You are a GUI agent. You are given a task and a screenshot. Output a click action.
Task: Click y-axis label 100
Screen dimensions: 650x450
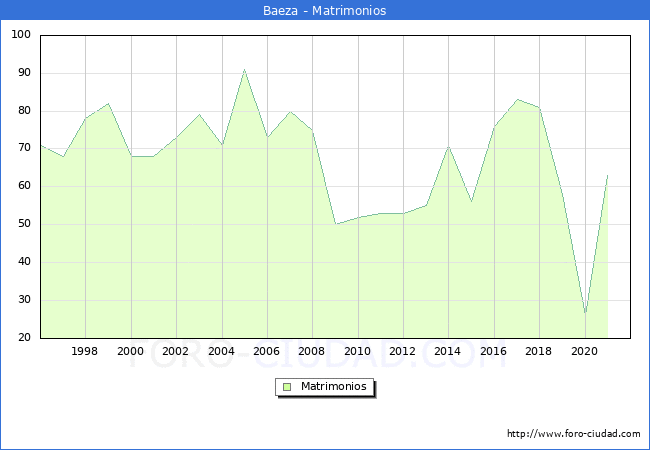click(x=21, y=34)
